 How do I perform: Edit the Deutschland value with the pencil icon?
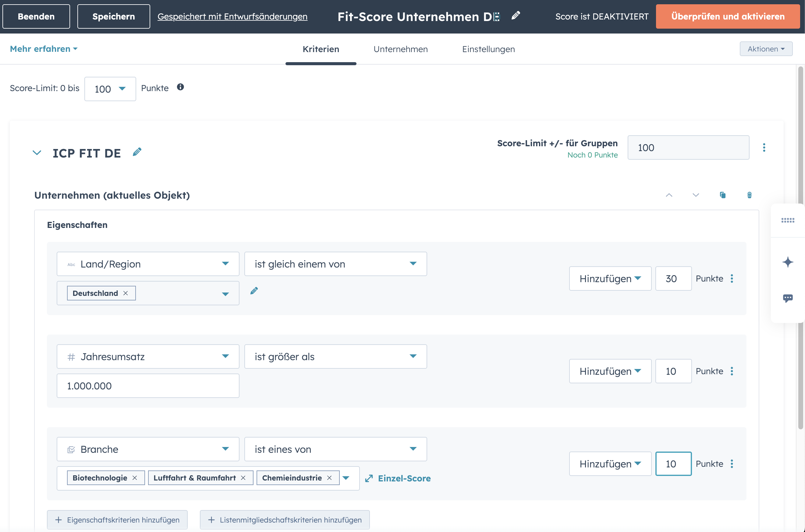(254, 291)
